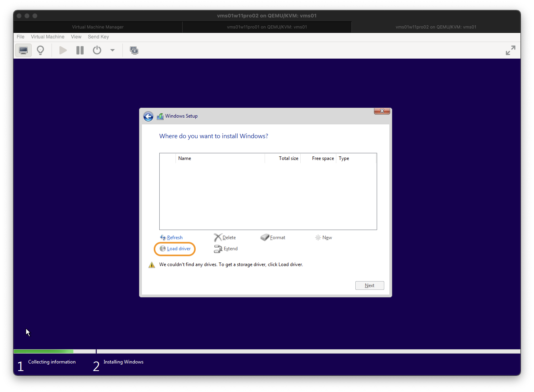Click the Type column header
The height and width of the screenshot is (392, 534).
click(x=356, y=158)
